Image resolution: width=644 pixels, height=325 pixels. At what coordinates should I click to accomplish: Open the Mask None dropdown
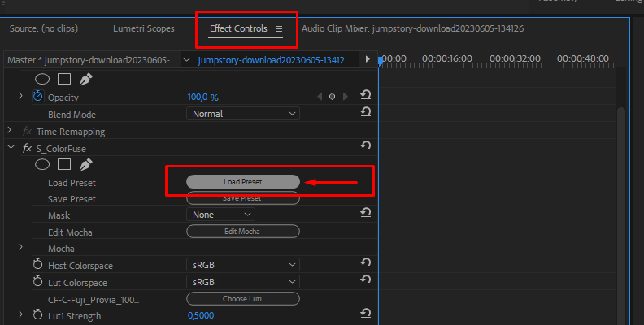tap(220, 214)
